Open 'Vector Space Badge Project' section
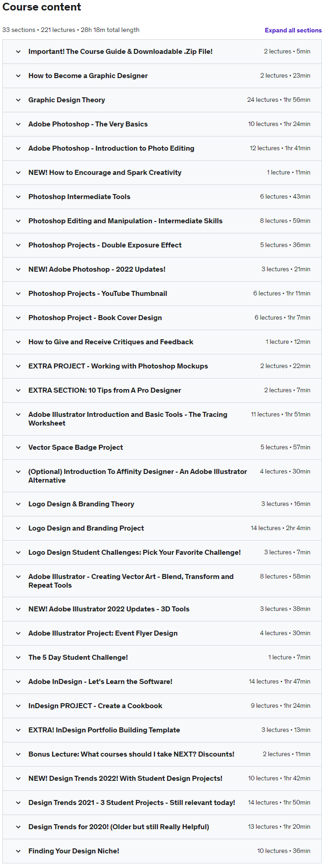The image size is (325, 868). [162, 447]
